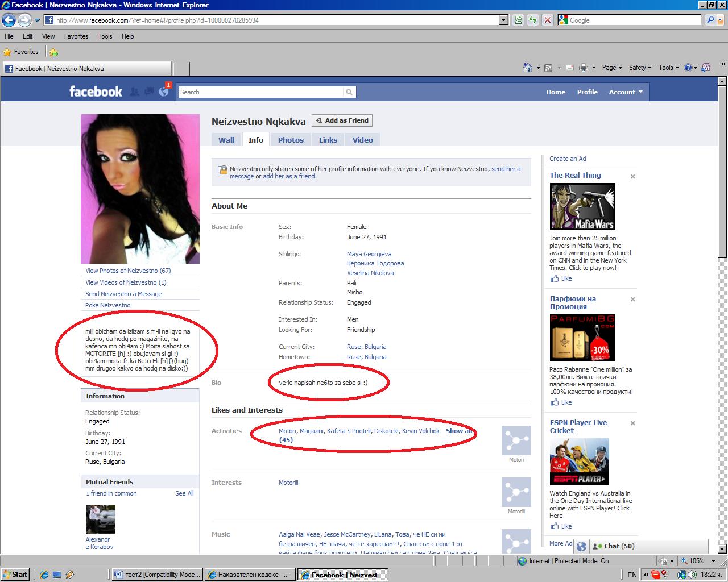Screen dimensions: 728x582
Task: Click the IE forward arrow button
Action: (x=24, y=20)
